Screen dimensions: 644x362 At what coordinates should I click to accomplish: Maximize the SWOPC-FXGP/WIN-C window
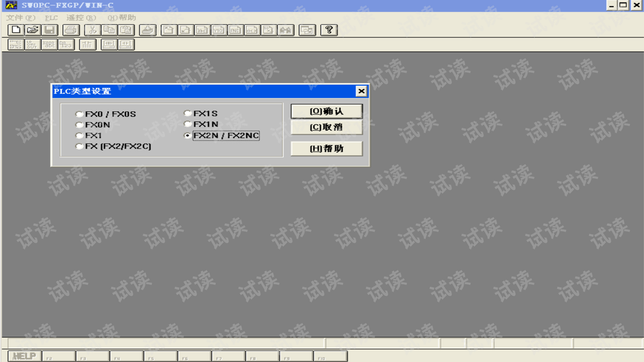tap(623, 5)
